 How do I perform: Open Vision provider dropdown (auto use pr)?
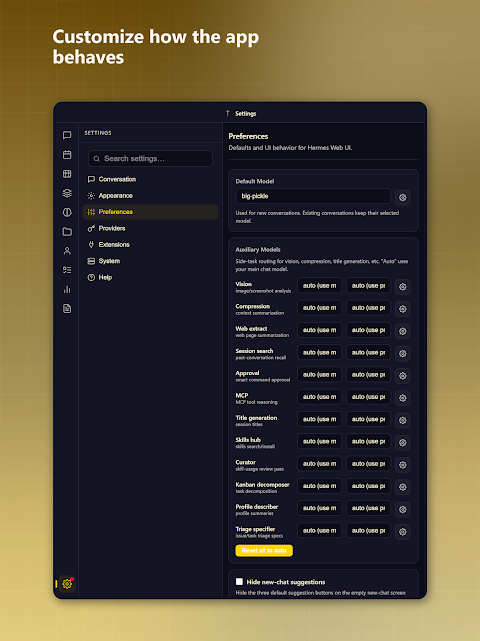coord(368,285)
